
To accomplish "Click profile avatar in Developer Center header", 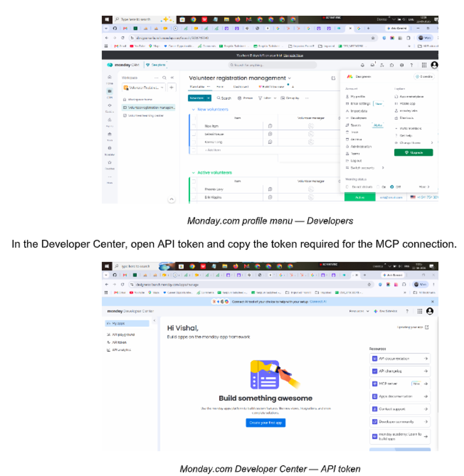I will coord(430,311).
